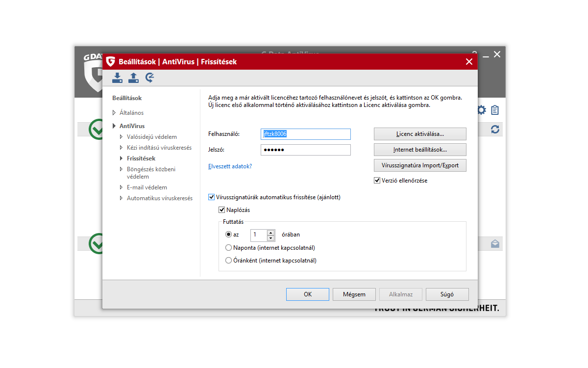Click the Felhasználó username input field
The height and width of the screenshot is (368, 588).
[306, 134]
